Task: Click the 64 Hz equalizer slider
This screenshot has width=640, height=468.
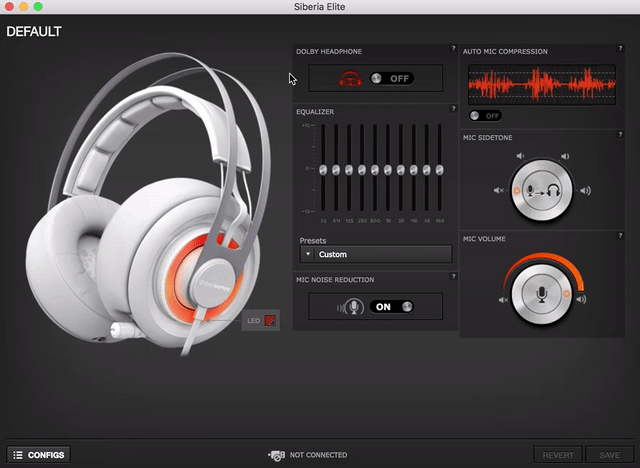Action: [336, 170]
